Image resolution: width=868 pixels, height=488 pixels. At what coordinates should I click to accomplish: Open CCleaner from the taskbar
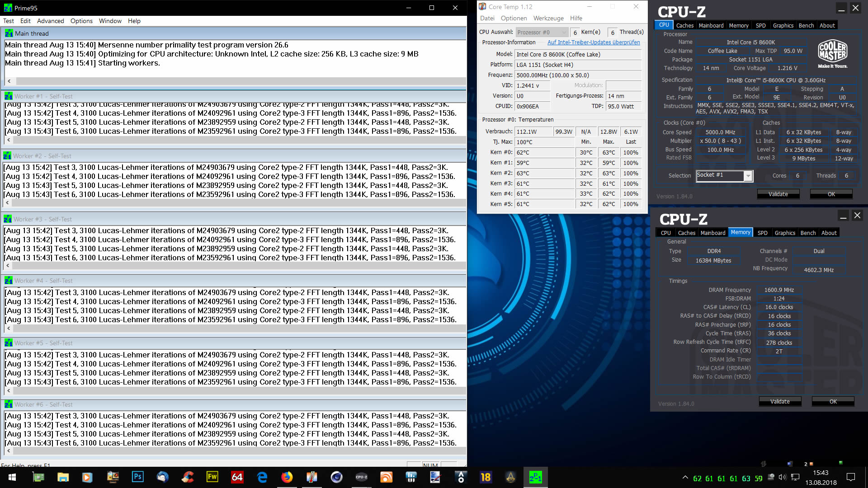tap(187, 477)
